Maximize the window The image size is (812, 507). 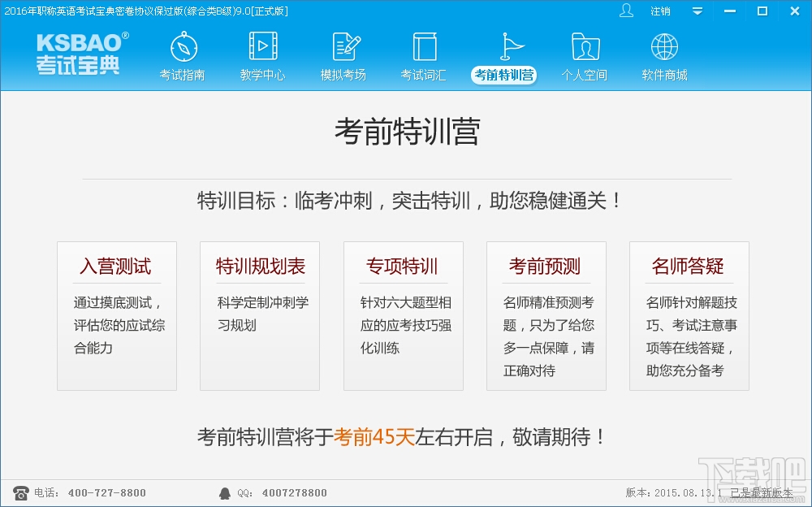[x=762, y=11]
